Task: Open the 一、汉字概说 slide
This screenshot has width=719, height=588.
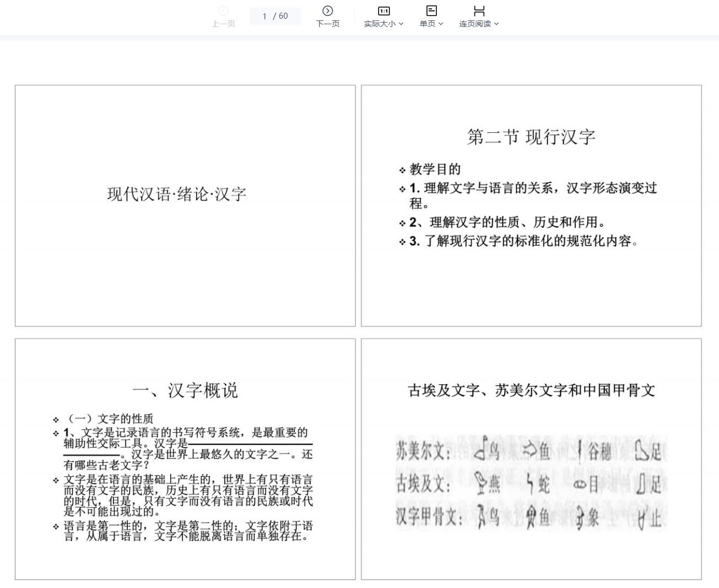Action: pyautogui.click(x=185, y=459)
